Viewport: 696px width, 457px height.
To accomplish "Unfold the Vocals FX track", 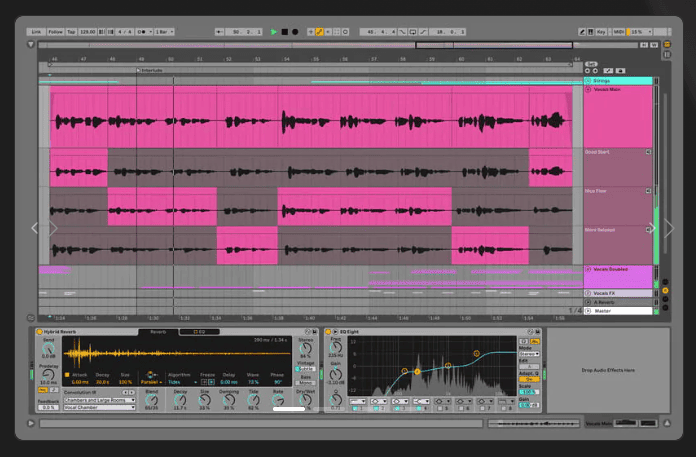I will point(588,293).
